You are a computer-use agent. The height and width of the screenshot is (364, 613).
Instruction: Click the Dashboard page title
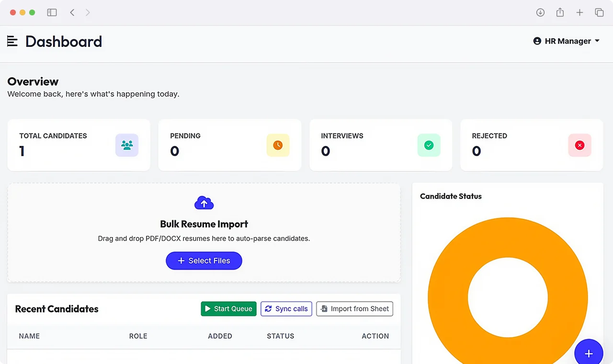(x=64, y=41)
